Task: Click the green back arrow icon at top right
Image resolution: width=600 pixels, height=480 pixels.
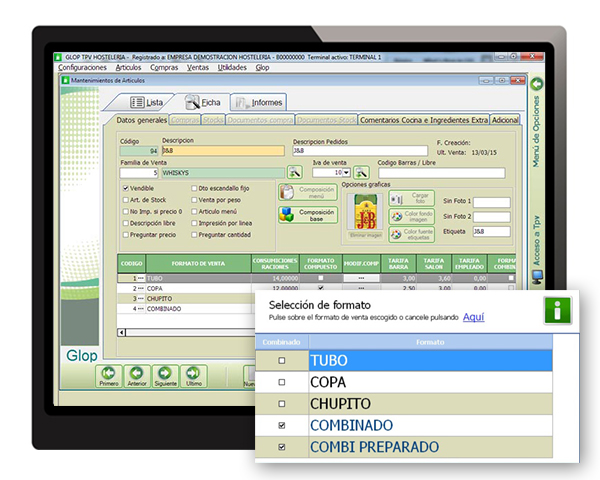Action: pos(537,83)
